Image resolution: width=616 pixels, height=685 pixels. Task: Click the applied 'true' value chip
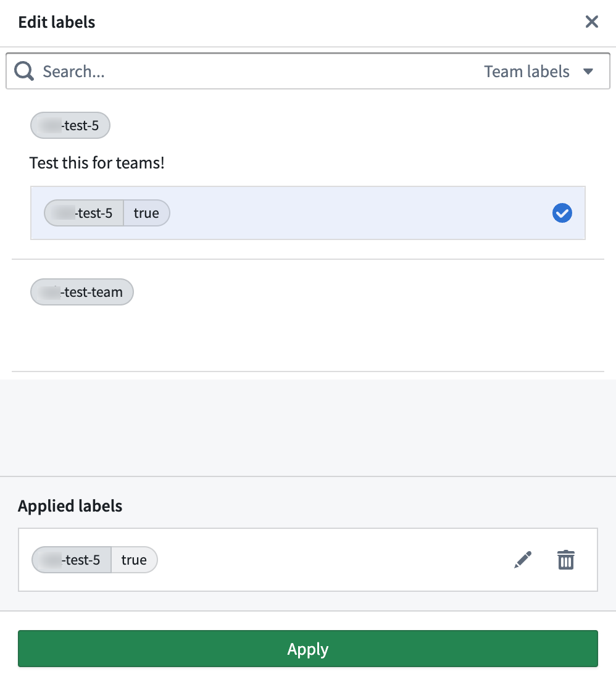pos(134,560)
